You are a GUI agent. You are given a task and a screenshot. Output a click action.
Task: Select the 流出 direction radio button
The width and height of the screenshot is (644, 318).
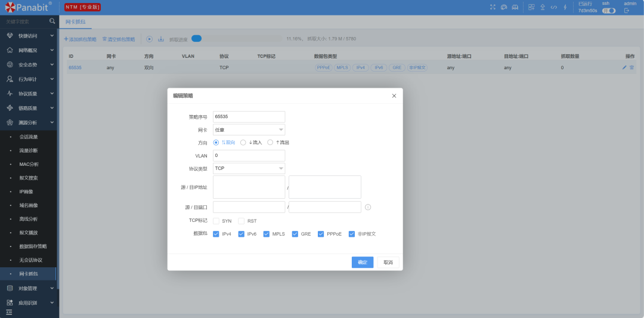tap(270, 142)
